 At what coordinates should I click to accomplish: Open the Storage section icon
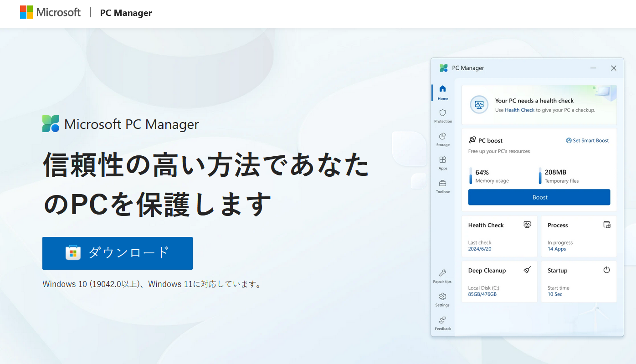pos(442,139)
